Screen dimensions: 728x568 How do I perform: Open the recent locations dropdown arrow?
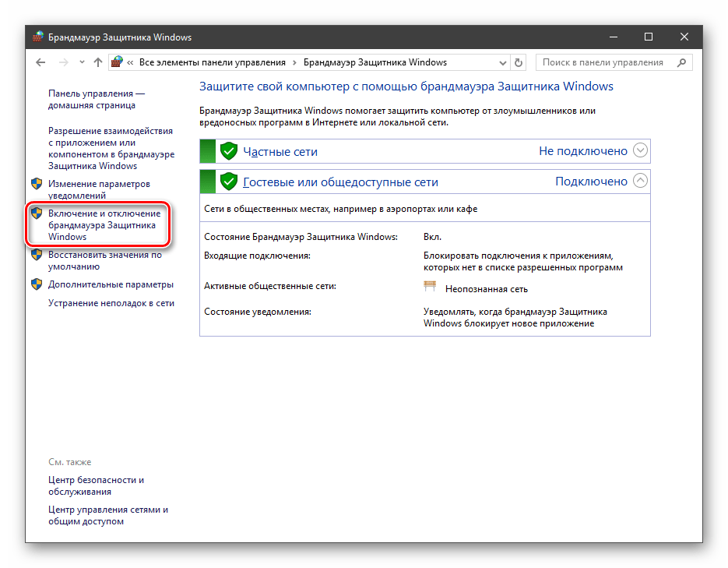(x=81, y=62)
